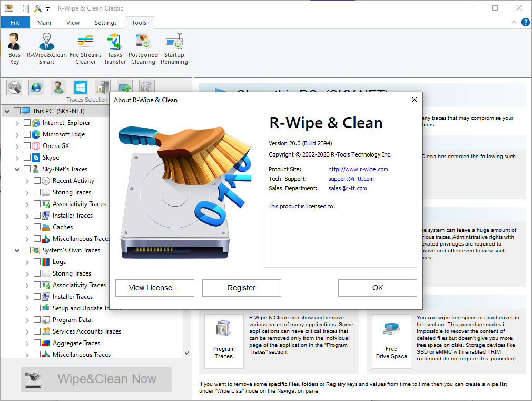Screen dimensions: 532x401
Task: Click the support@r-tt.com email link
Action: tap(351, 179)
